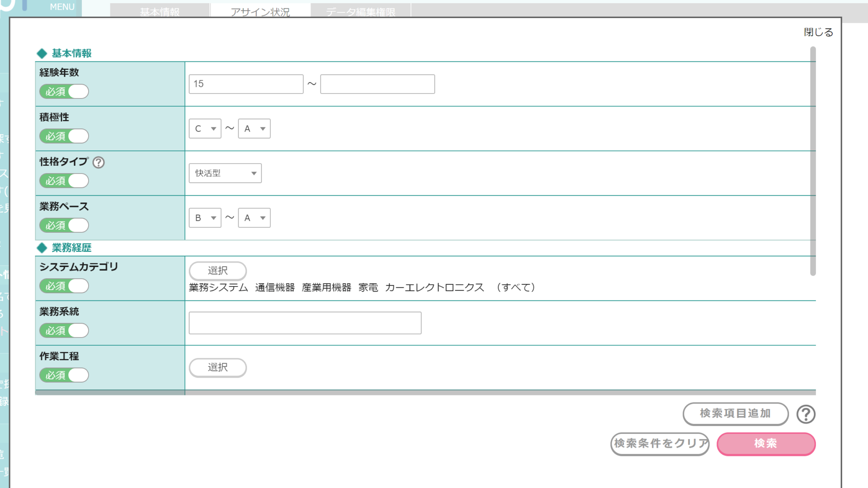Open the MENU item at top
This screenshot has height=488, width=868.
[62, 7]
